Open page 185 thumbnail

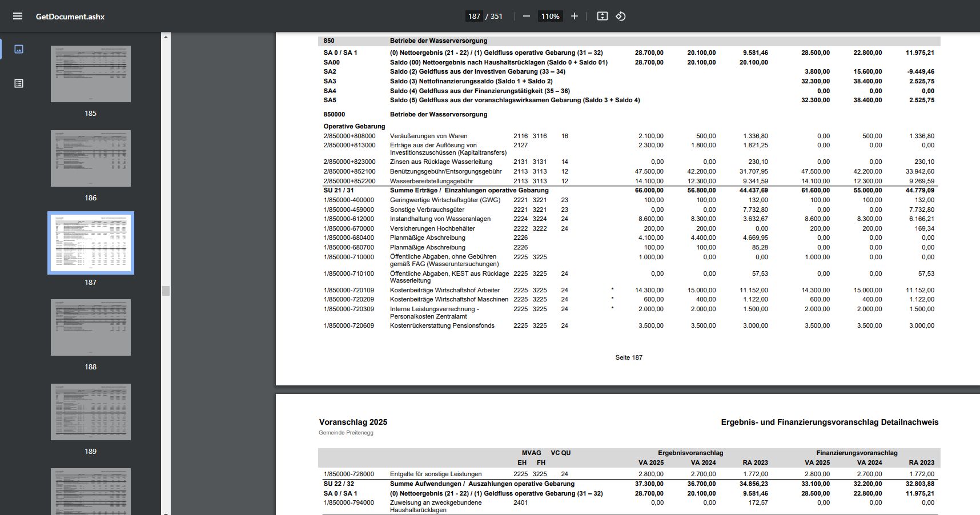coord(91,74)
